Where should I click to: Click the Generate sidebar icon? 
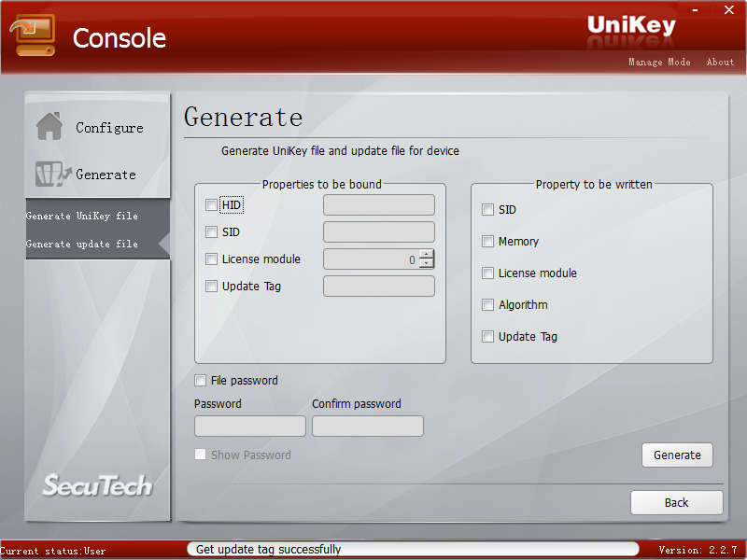[x=53, y=174]
